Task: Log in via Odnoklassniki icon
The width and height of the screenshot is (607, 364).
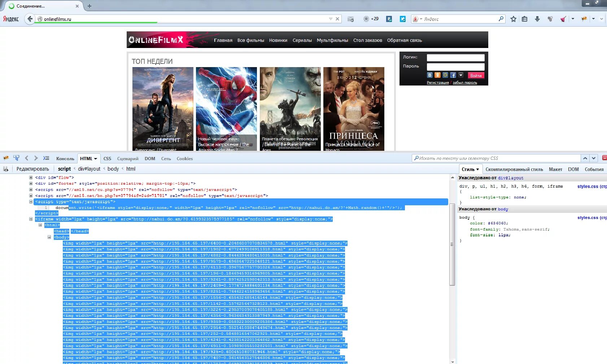Action: pos(437,75)
